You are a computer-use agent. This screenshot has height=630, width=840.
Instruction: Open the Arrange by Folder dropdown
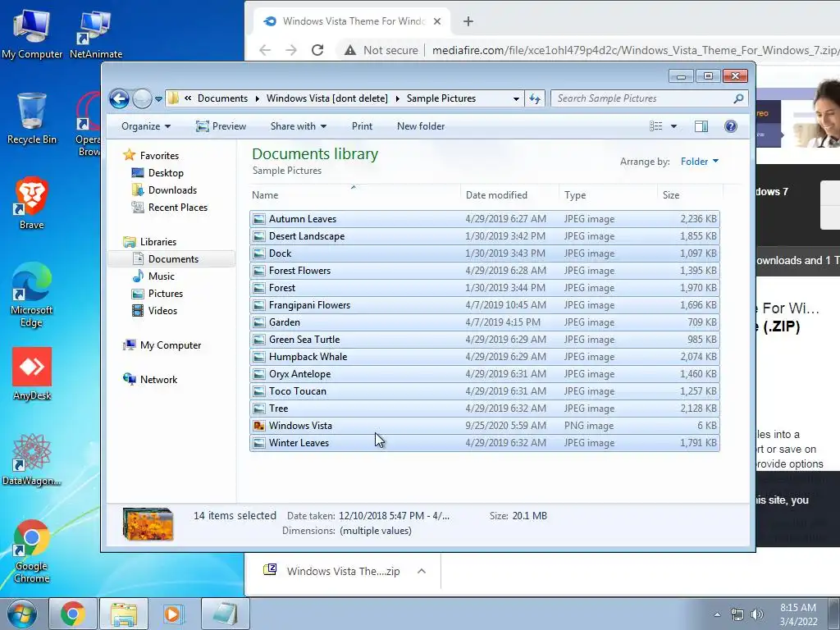click(x=699, y=162)
